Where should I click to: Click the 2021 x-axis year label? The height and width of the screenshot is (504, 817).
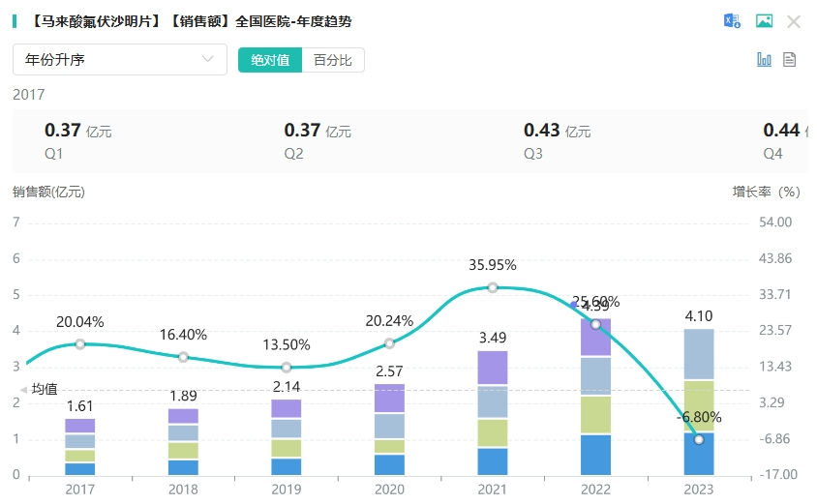click(493, 489)
